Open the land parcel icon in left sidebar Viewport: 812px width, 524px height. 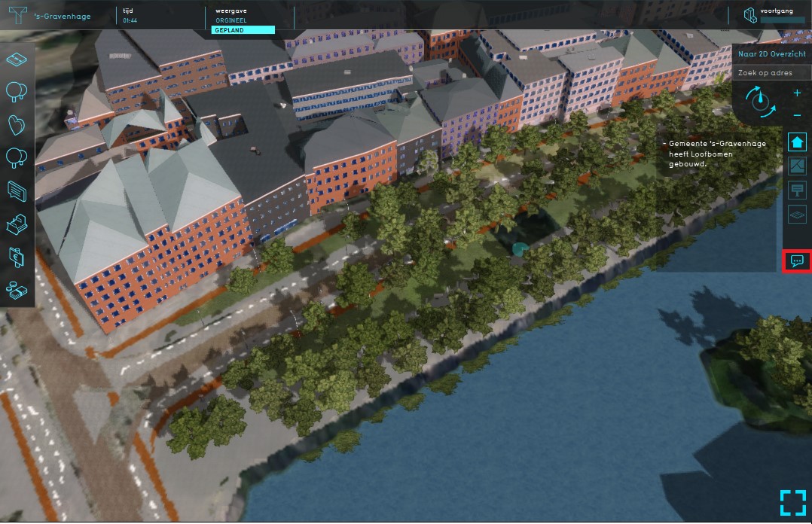pos(17,59)
